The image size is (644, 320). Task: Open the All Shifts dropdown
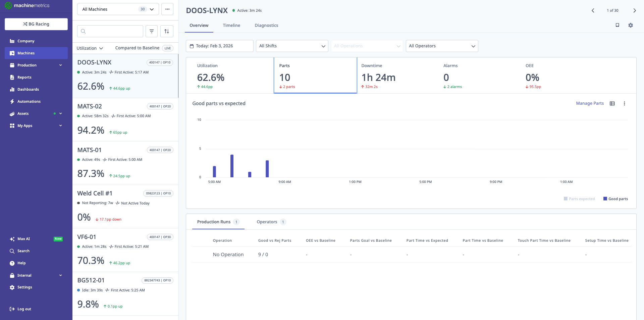tap(292, 46)
